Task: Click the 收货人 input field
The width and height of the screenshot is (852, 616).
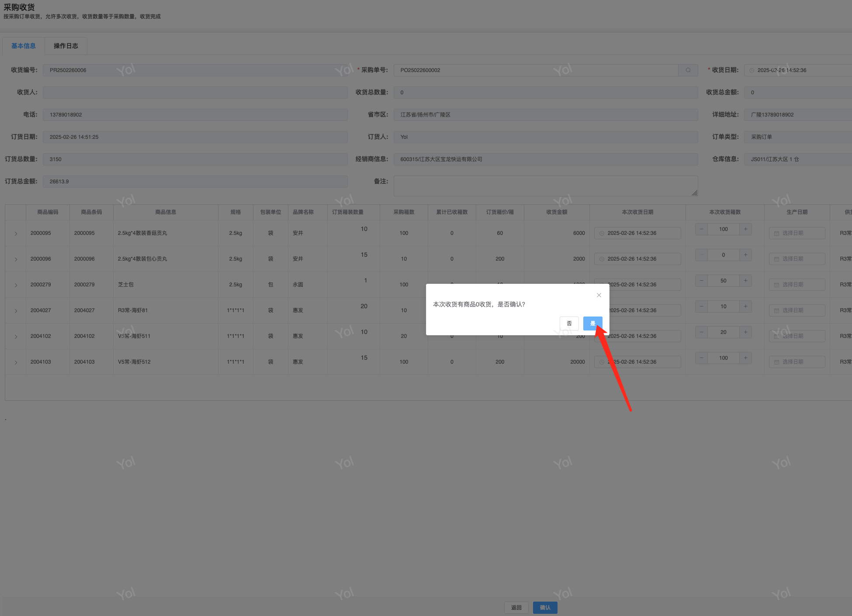Action: (x=195, y=93)
